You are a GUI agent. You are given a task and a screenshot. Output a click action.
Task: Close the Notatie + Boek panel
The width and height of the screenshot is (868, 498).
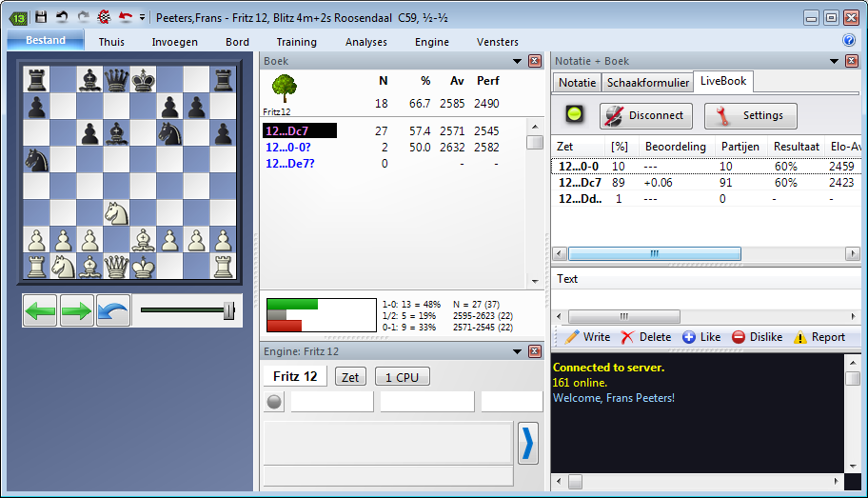pos(852,61)
